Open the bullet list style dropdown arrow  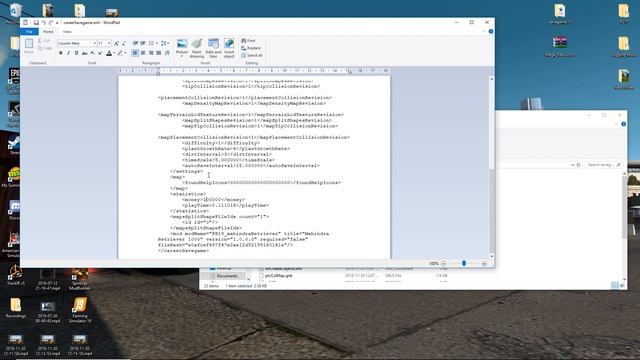tap(157, 43)
